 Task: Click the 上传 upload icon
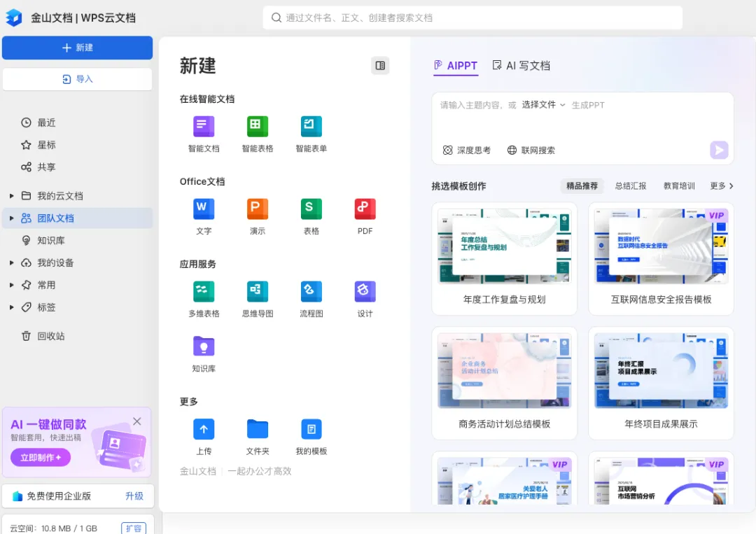tap(204, 430)
